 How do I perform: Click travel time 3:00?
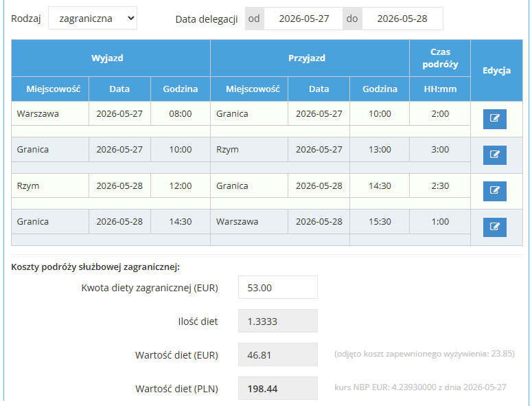click(x=440, y=150)
